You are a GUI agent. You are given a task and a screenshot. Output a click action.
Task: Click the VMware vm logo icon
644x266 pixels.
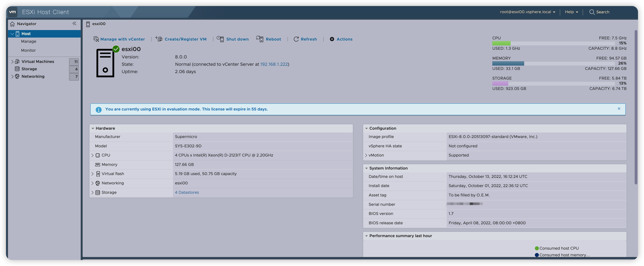point(12,12)
